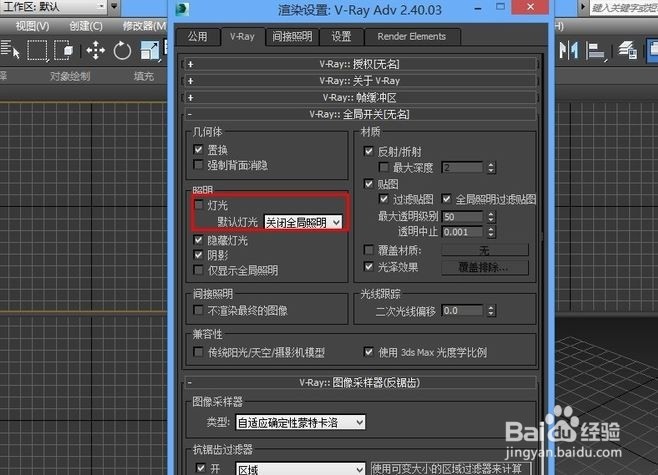Switch to the 间接照明 tab
Screen dimensions: 658x475
click(292, 37)
